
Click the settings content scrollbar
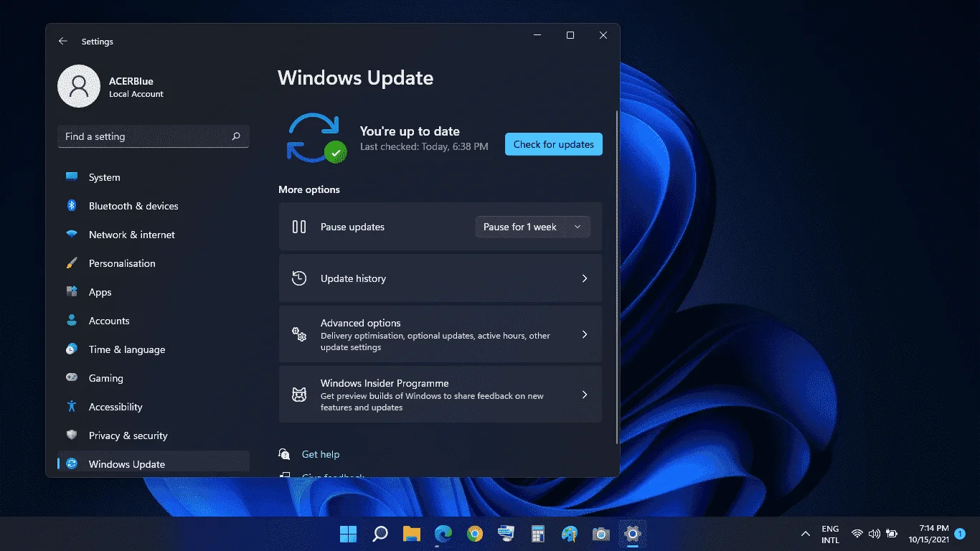point(617,276)
